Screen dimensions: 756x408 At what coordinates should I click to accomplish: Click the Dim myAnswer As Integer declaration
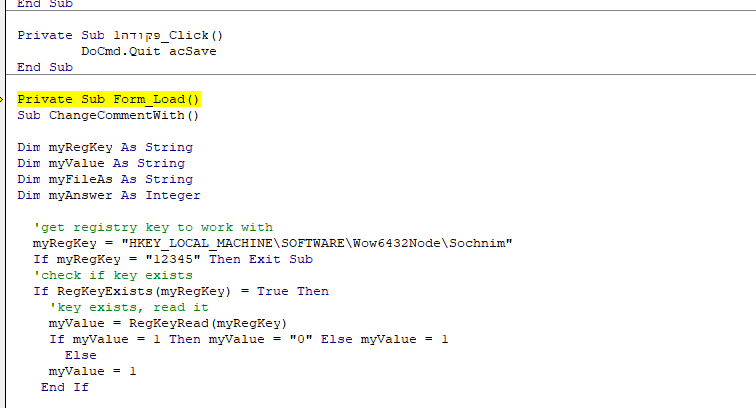point(109,195)
